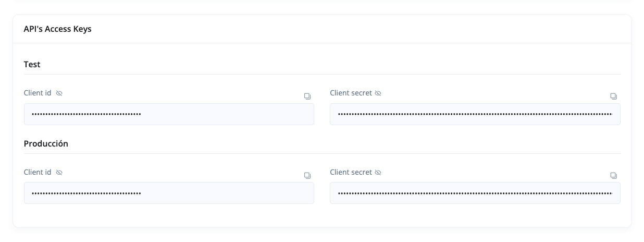Copy the Producción Client secret value
644x242 pixels.
[x=613, y=176]
